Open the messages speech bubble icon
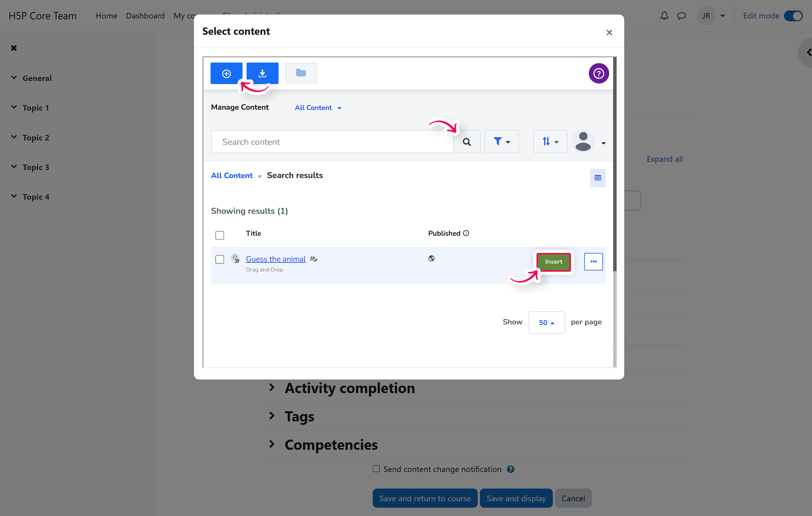The height and width of the screenshot is (516, 812). click(x=681, y=16)
